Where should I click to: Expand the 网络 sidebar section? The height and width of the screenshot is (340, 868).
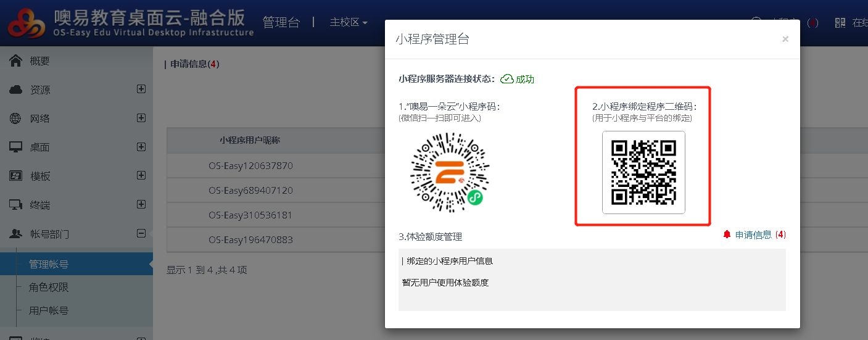coord(141,118)
